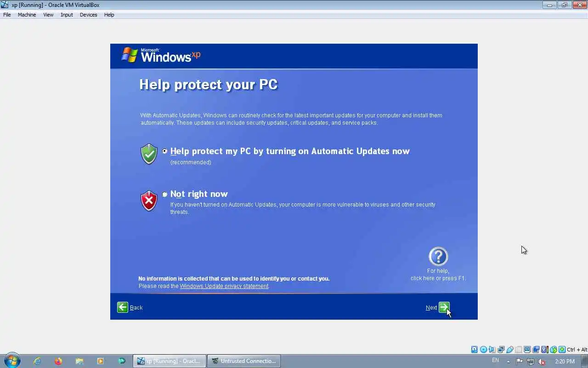Viewport: 588px width, 368px height.
Task: Open the File menu
Action: (7, 15)
